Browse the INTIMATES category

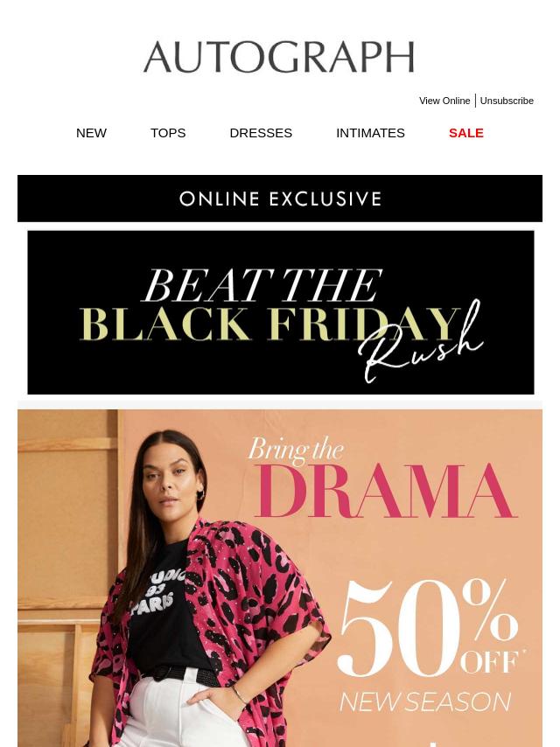pyautogui.click(x=370, y=133)
